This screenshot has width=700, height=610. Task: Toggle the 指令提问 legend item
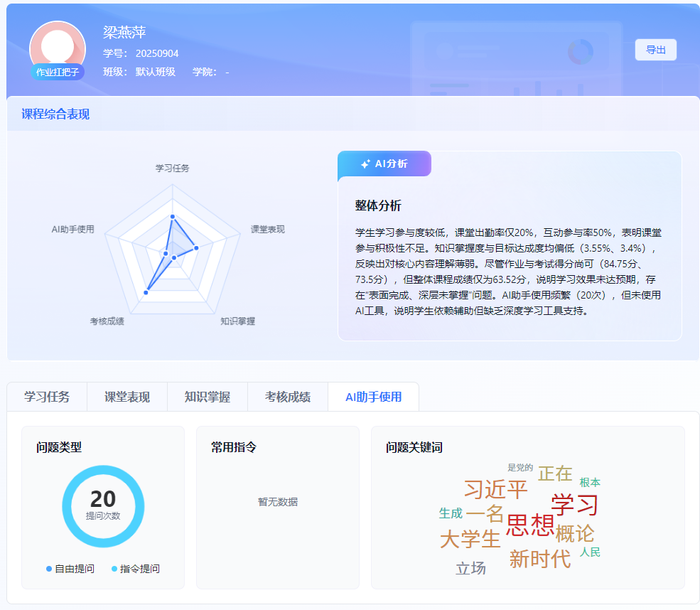[x=136, y=569]
